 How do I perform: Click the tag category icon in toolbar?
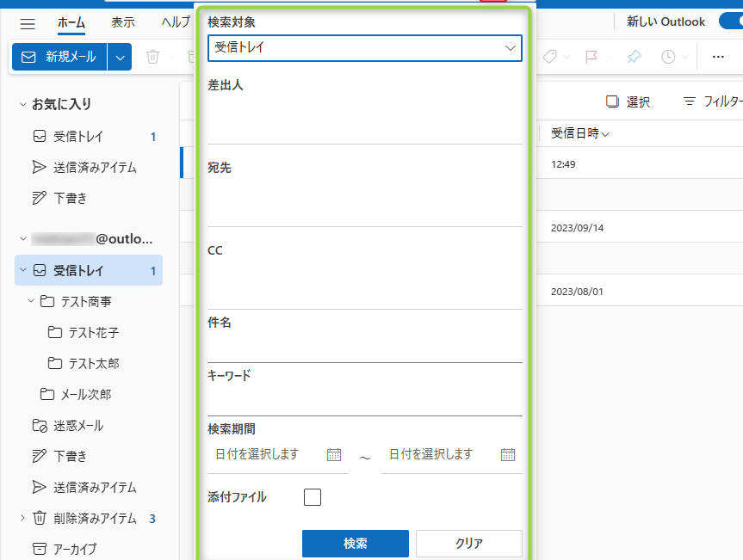(549, 57)
